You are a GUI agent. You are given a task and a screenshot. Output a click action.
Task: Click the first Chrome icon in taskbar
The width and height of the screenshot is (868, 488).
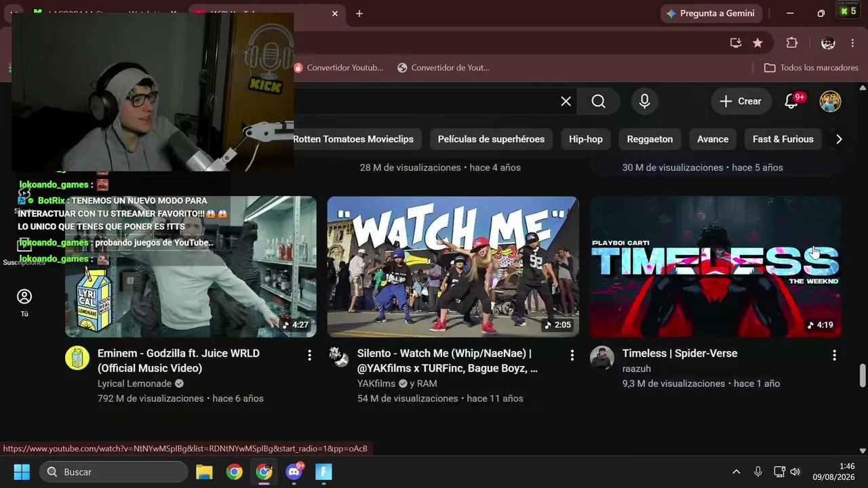click(234, 472)
